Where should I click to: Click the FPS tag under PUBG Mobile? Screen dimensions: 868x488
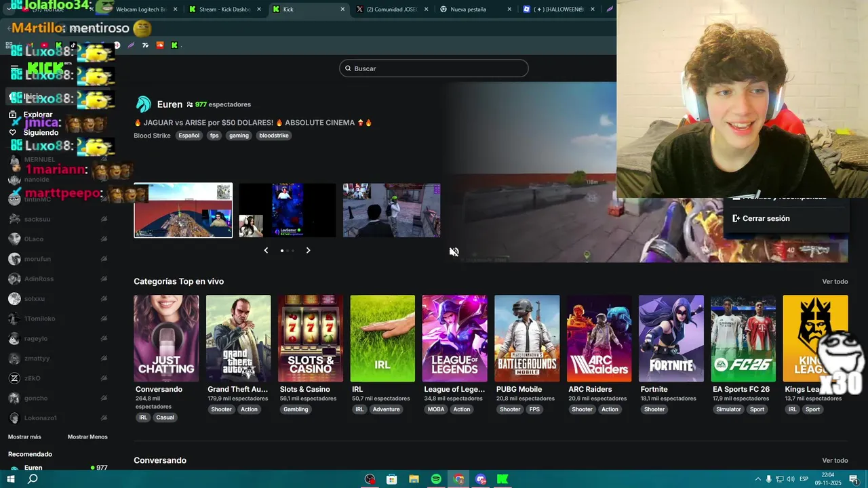534,409
